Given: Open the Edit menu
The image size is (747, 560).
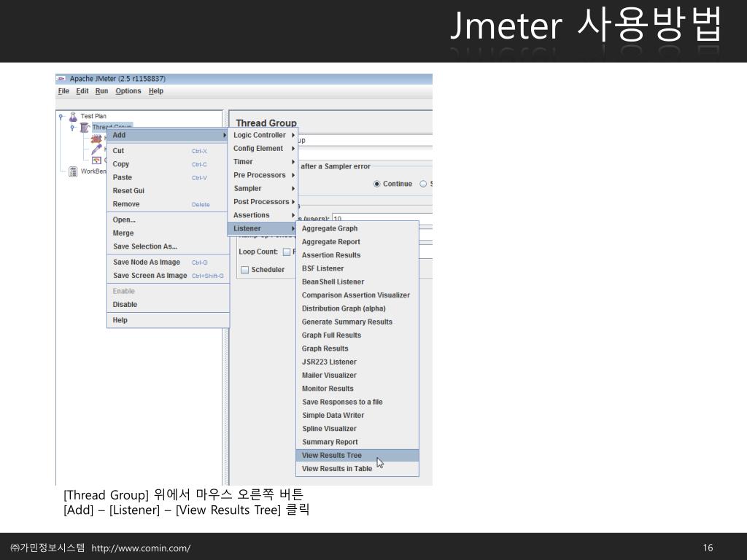Looking at the screenshot, I should pos(82,91).
